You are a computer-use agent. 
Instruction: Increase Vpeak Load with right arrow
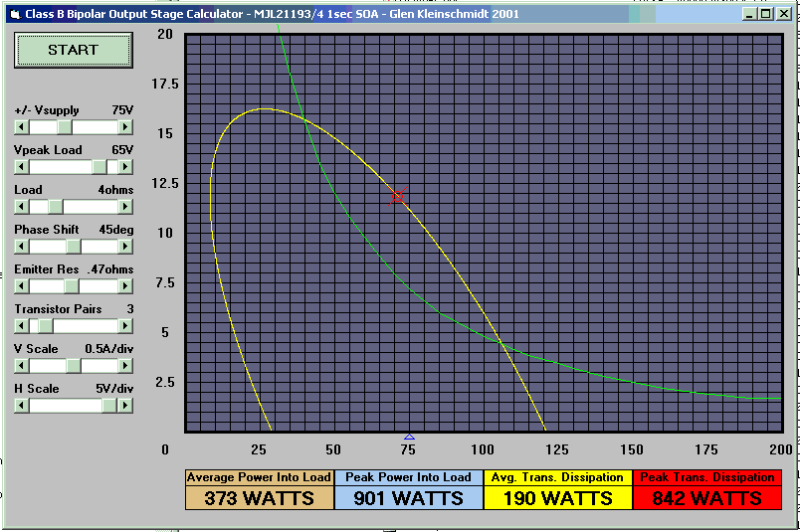point(125,167)
